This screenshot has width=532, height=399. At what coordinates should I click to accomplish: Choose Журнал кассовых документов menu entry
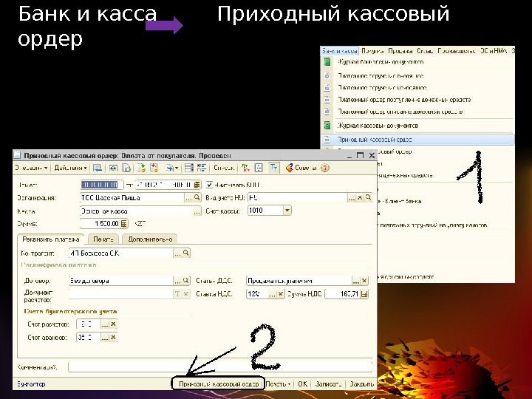coord(378,125)
